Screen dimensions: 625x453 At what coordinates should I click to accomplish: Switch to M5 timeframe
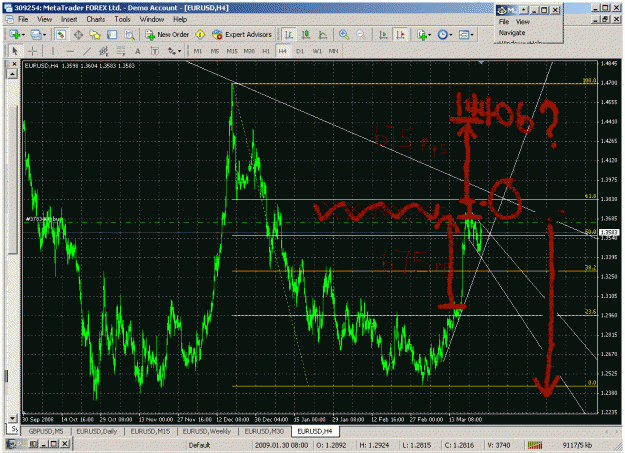[215, 51]
